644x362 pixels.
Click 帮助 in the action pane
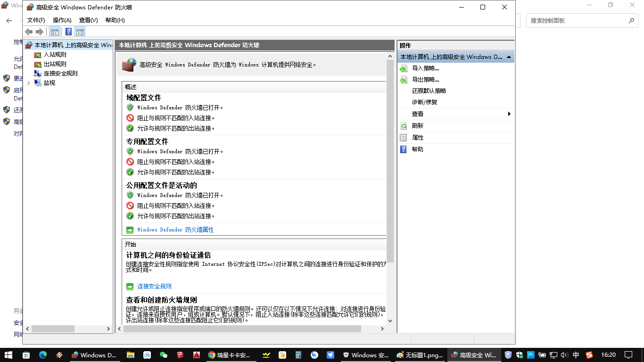tap(417, 149)
